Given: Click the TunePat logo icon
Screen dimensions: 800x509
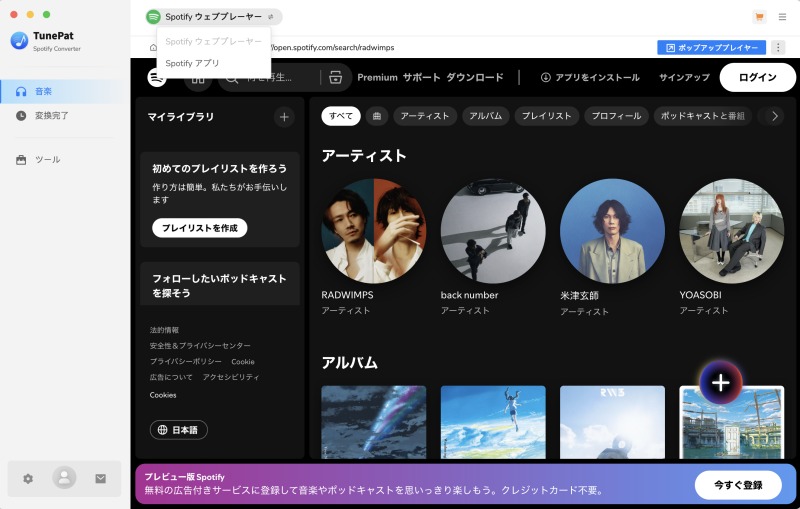Looking at the screenshot, I should click(x=19, y=40).
